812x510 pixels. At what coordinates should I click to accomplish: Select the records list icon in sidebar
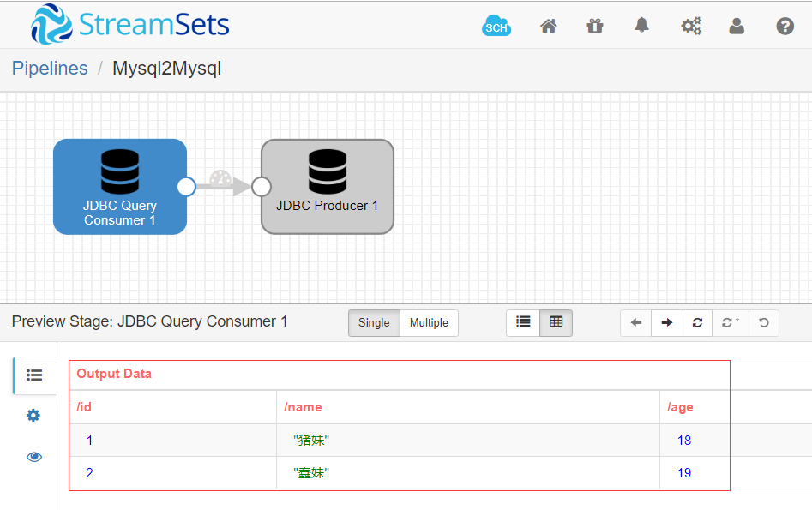point(33,375)
